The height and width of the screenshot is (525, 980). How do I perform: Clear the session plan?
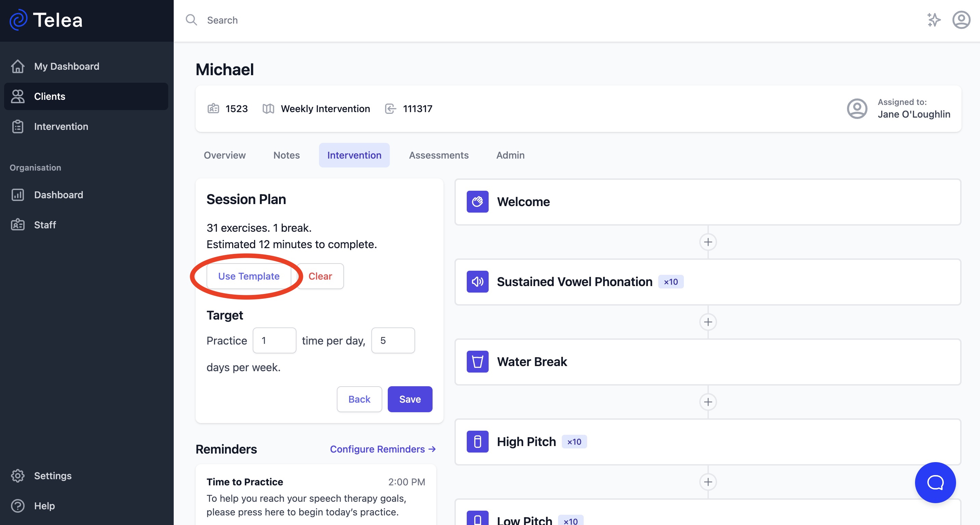click(x=320, y=276)
